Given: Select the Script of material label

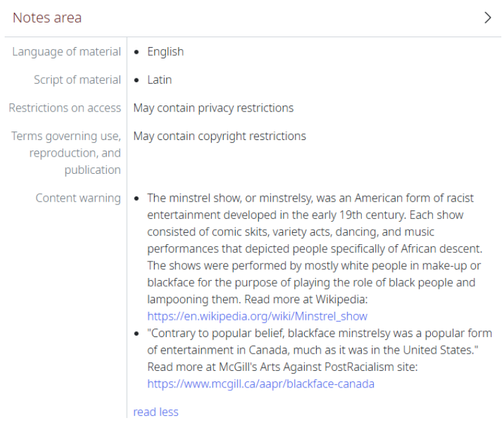Looking at the screenshot, I should (78, 80).
